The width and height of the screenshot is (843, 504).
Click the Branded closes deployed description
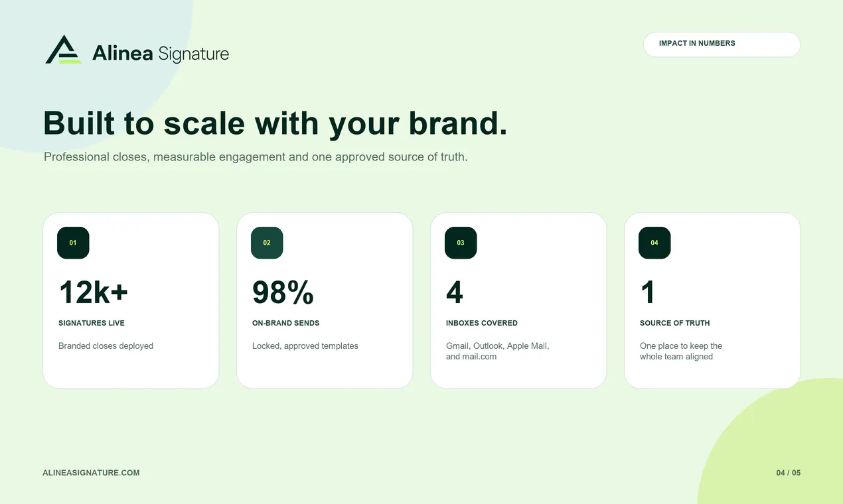click(x=106, y=346)
